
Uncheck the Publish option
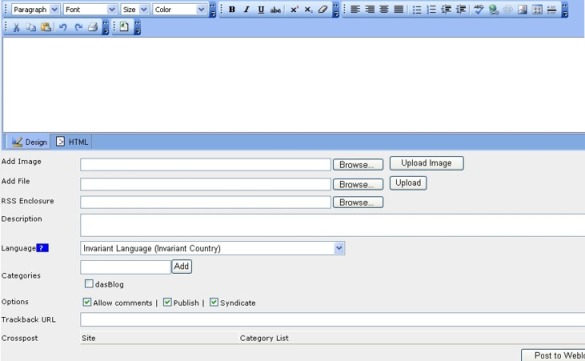click(x=167, y=302)
